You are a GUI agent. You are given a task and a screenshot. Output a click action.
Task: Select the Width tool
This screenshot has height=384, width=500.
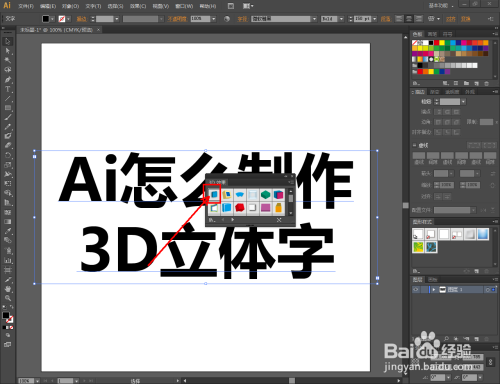click(8, 174)
